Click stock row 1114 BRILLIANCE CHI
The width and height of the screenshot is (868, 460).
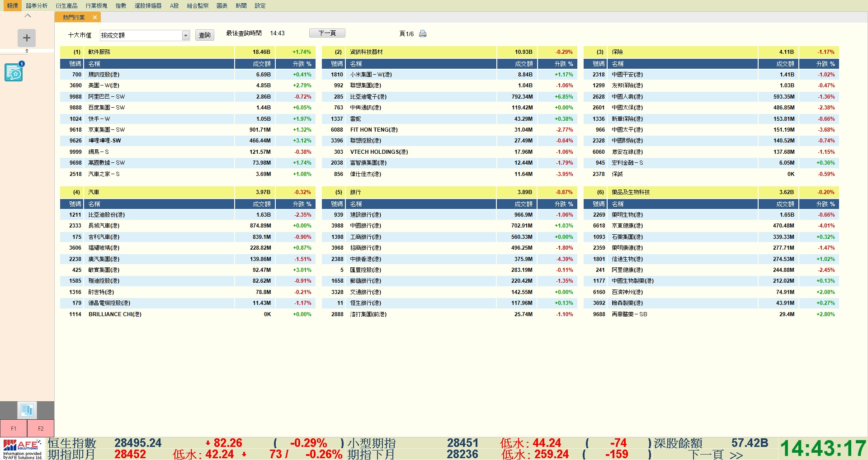[x=188, y=314]
